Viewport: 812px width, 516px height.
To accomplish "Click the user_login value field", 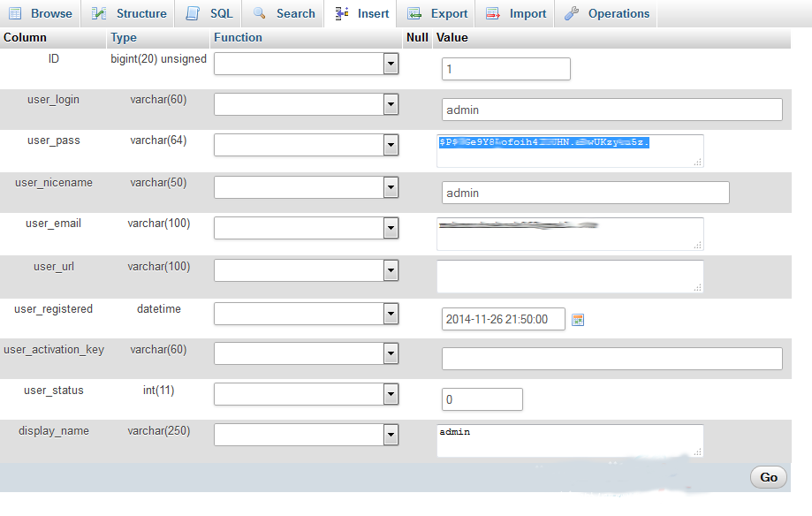I will pyautogui.click(x=611, y=110).
